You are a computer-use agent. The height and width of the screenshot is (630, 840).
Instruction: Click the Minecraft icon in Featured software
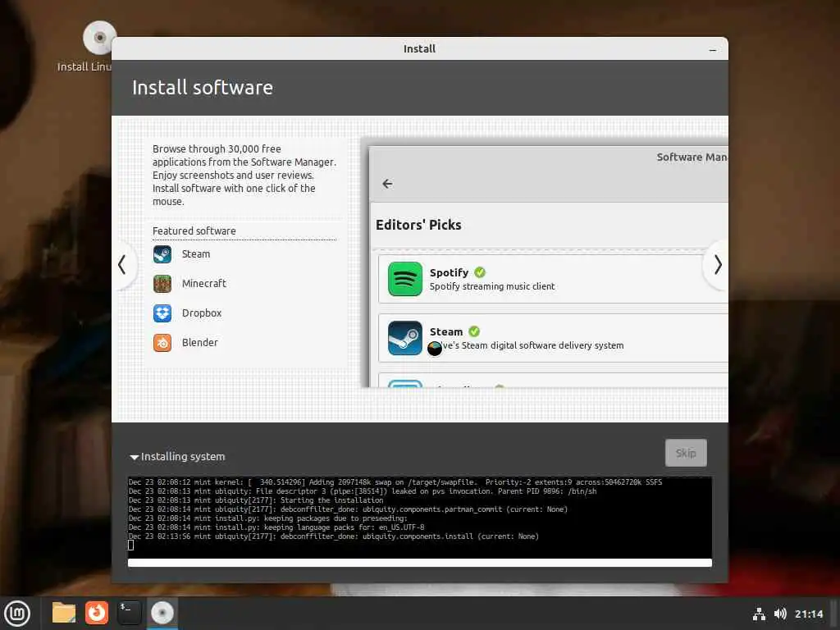coord(162,283)
